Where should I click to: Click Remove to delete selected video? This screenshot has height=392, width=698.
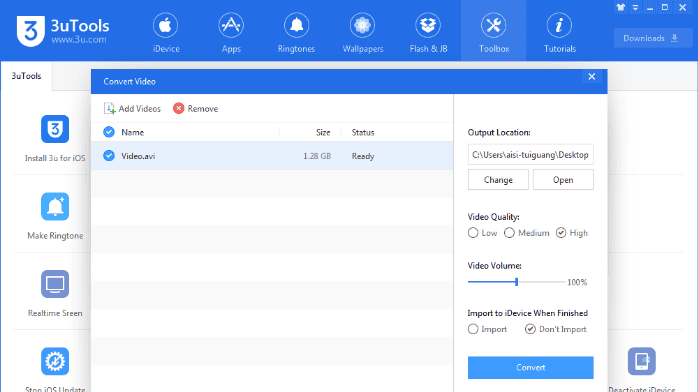196,109
